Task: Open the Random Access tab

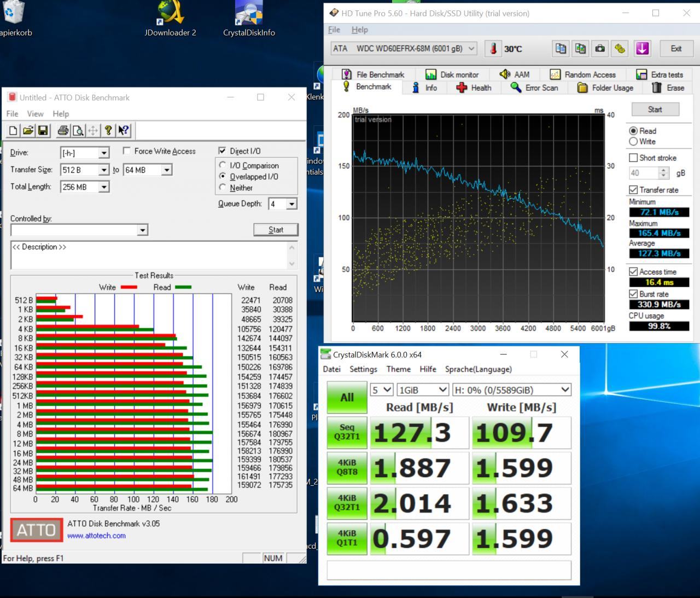Action: click(583, 74)
